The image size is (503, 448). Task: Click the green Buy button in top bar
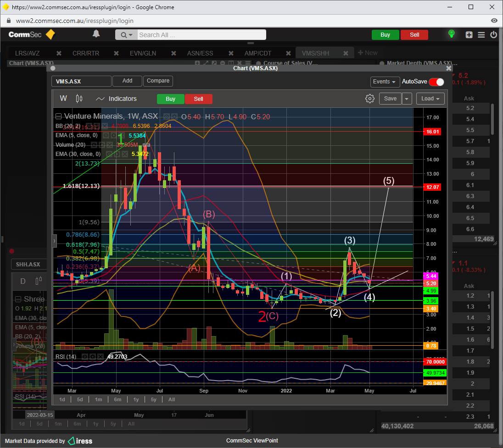click(x=385, y=35)
